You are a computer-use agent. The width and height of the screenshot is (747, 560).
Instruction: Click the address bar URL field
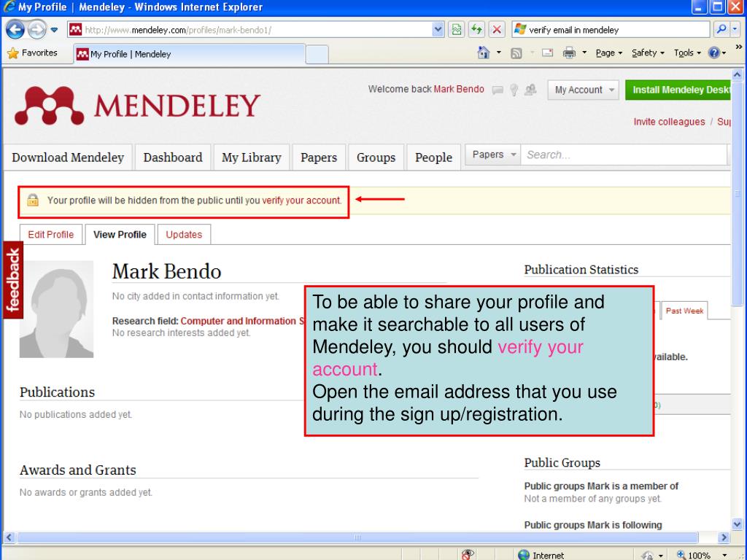pos(249,30)
